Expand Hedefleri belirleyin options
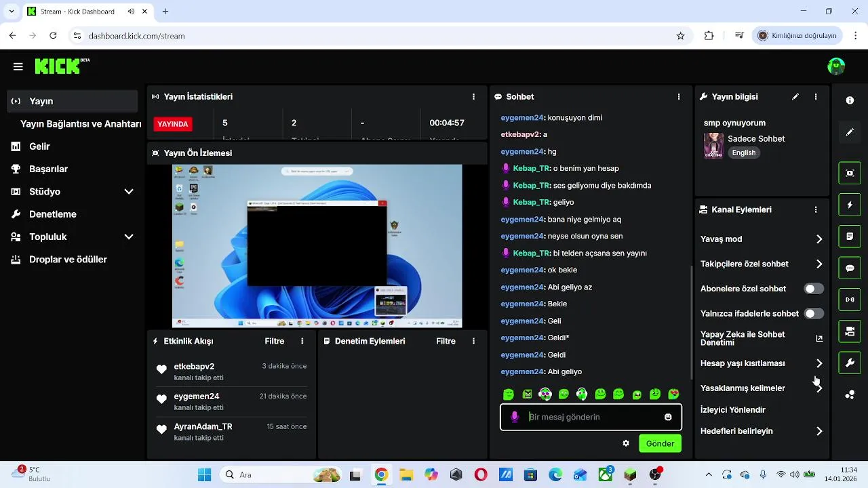This screenshot has width=868, height=488. click(819, 431)
